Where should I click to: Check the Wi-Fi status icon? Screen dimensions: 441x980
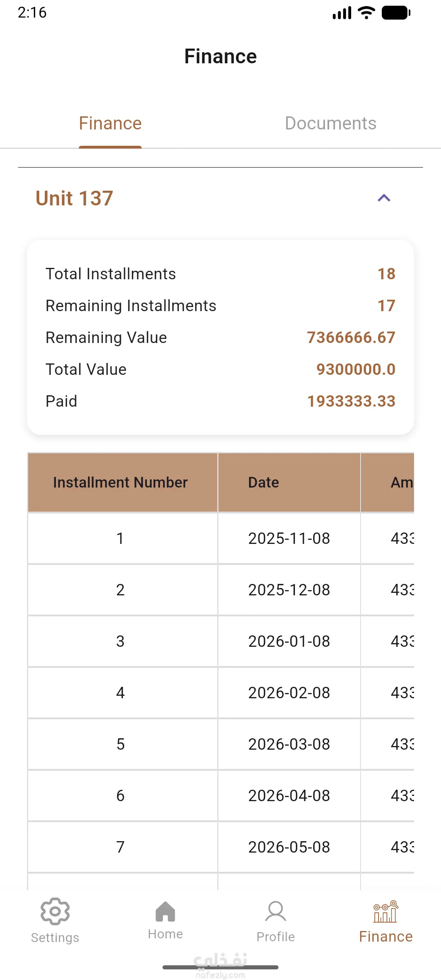[x=366, y=13]
